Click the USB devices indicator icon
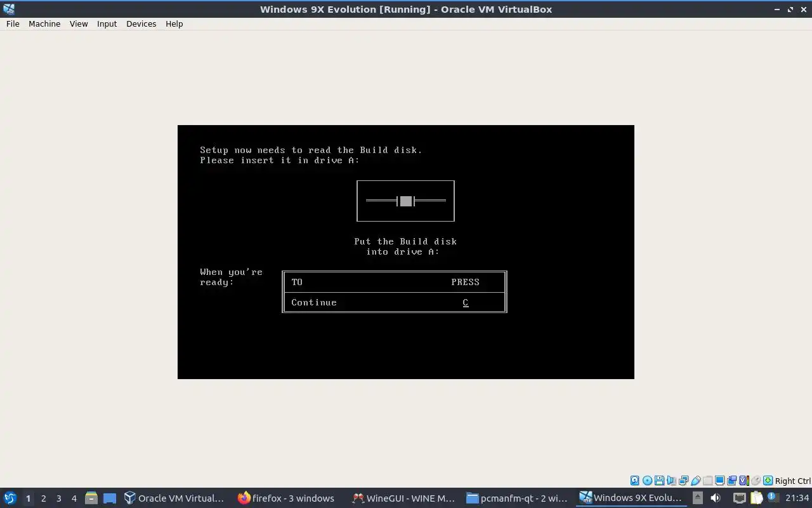Screen dimensions: 812x508 [x=695, y=481]
